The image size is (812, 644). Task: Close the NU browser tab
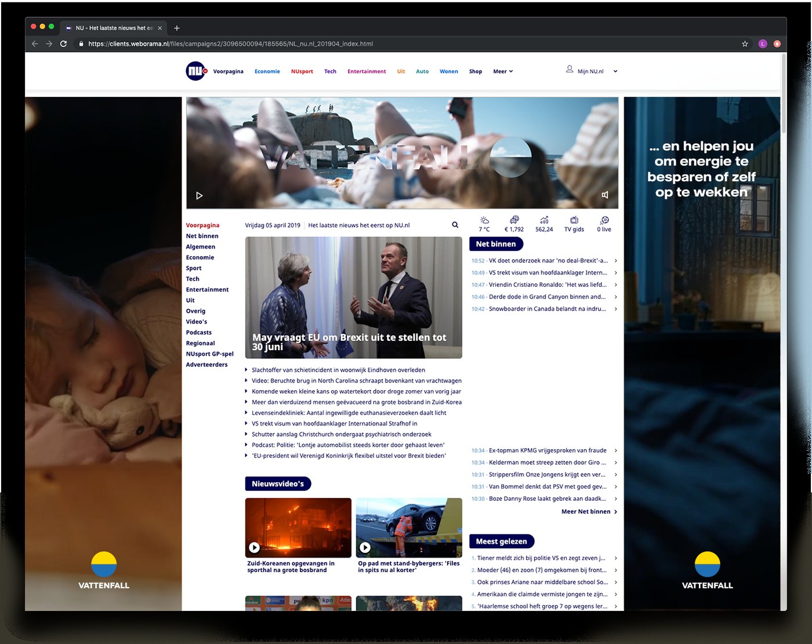tap(160, 28)
